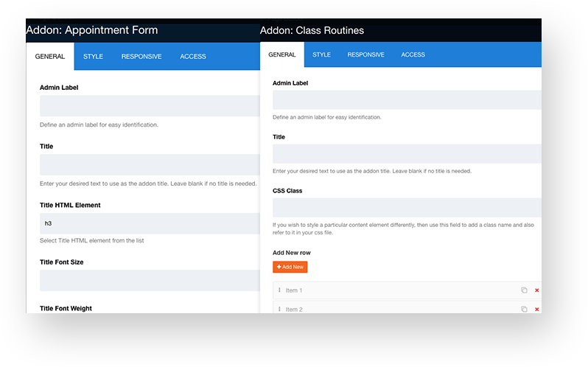Click Admin Label field in Class Routines
Viewport: 588px width, 367px height.
click(x=407, y=99)
